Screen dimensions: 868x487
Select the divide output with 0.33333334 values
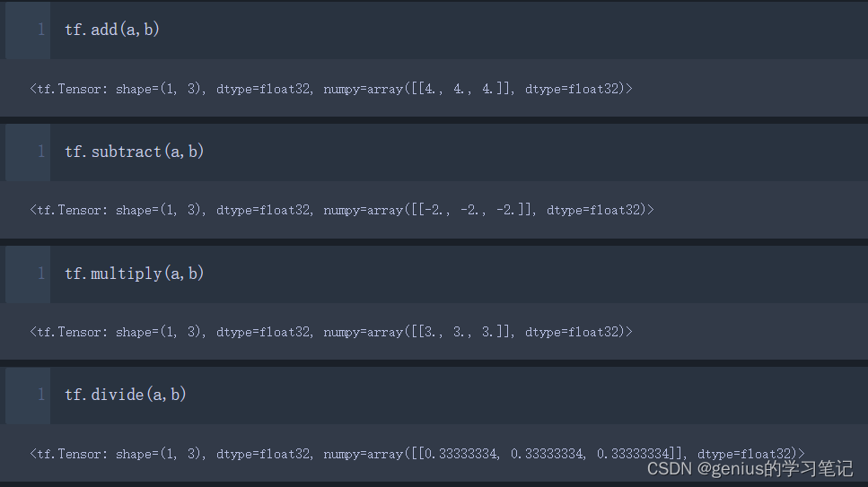(x=417, y=454)
